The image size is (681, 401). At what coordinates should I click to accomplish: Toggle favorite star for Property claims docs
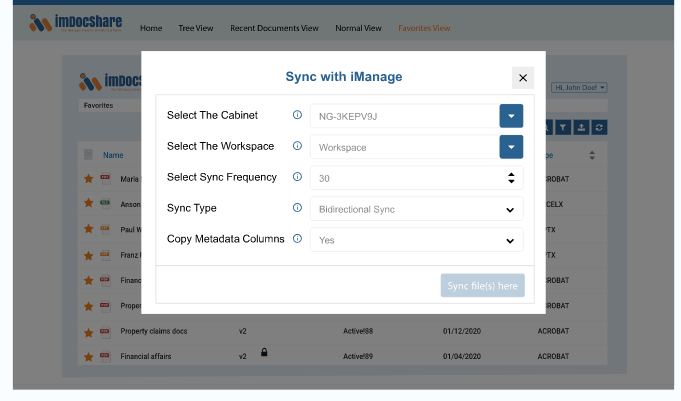(88, 330)
